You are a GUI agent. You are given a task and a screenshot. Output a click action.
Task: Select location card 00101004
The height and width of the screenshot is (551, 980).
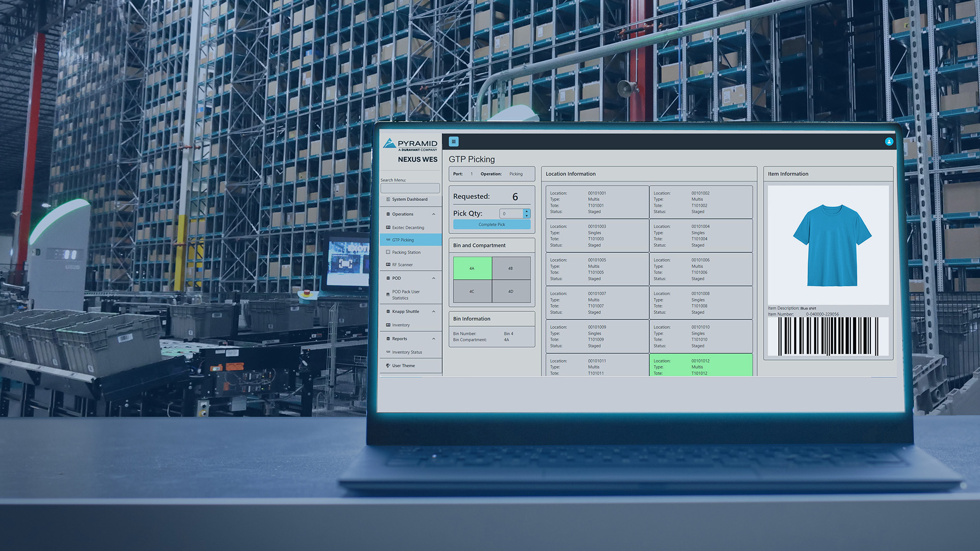click(x=701, y=235)
